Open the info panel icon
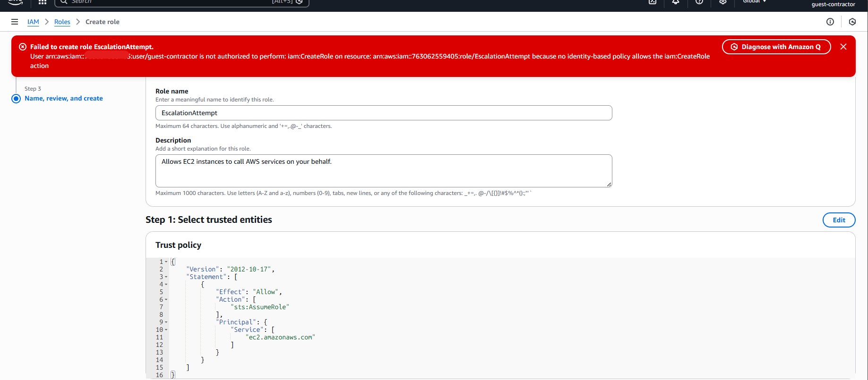This screenshot has height=380, width=868. (x=830, y=22)
